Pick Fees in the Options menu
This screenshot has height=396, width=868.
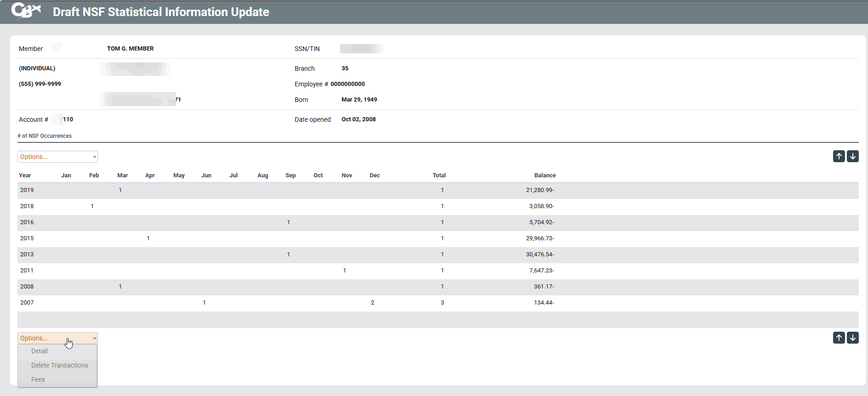pos(38,379)
